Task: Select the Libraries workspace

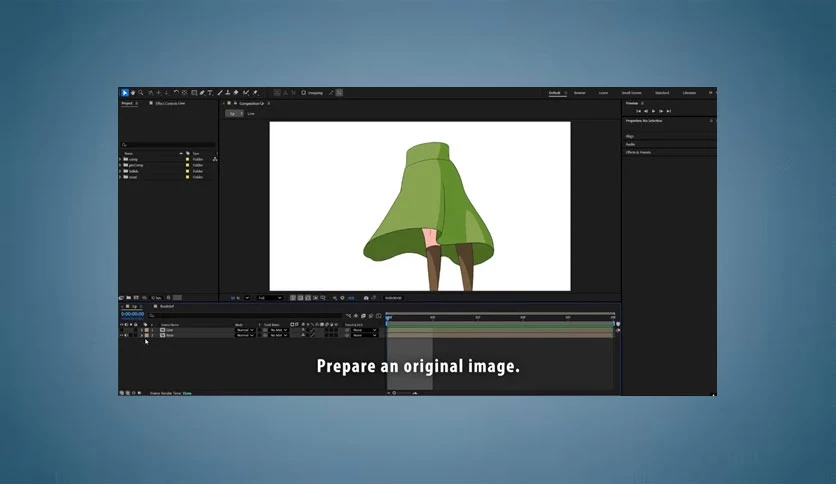Action: coord(689,93)
